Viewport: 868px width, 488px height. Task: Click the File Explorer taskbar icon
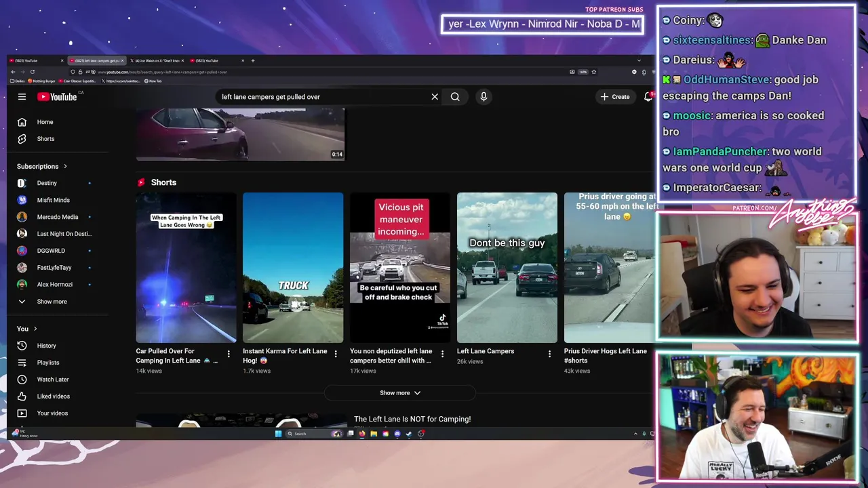pos(374,434)
